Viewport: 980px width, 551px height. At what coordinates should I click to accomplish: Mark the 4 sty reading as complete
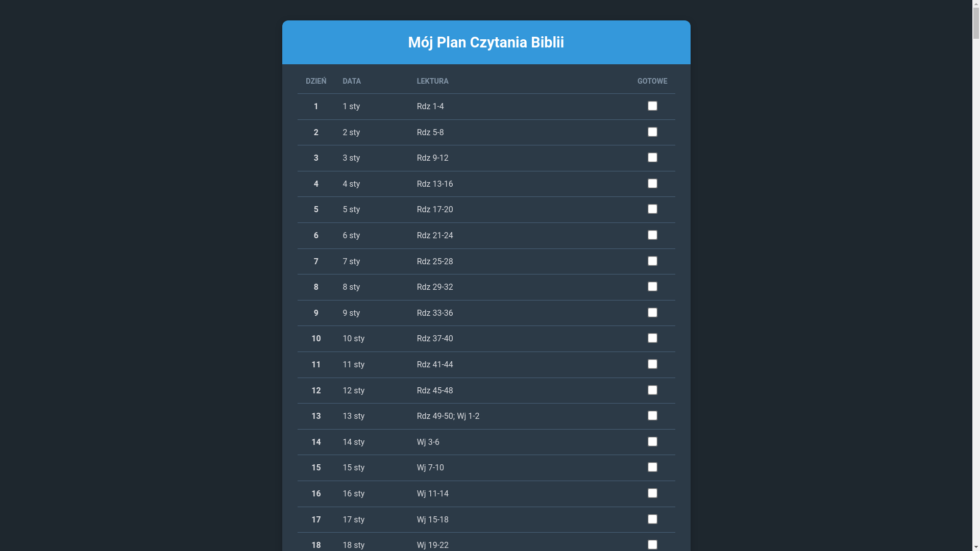[x=652, y=184]
